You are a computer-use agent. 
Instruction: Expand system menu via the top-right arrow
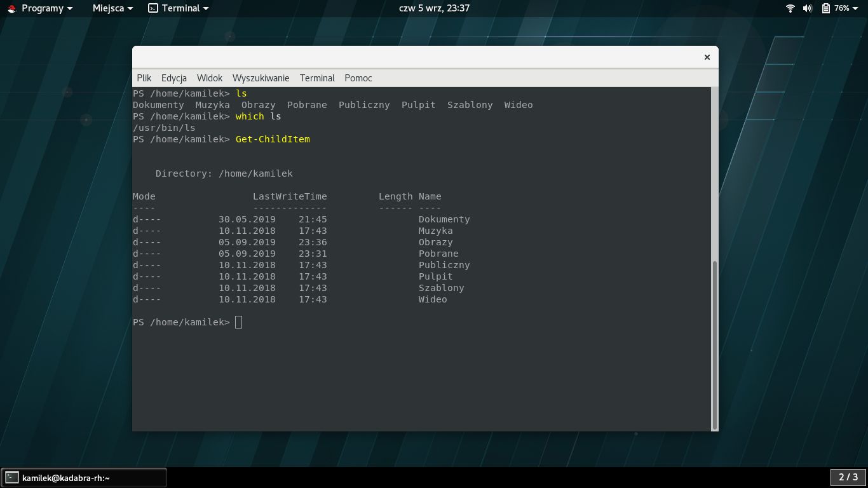(857, 8)
